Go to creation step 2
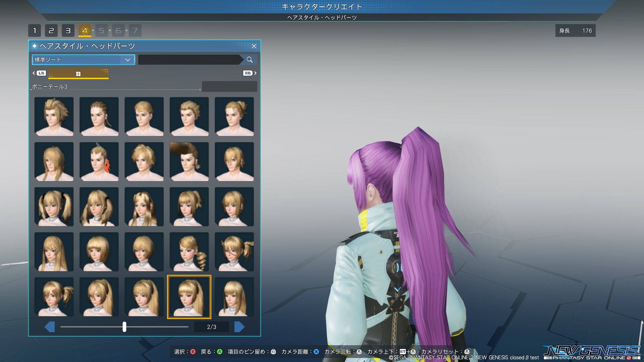 51,31
